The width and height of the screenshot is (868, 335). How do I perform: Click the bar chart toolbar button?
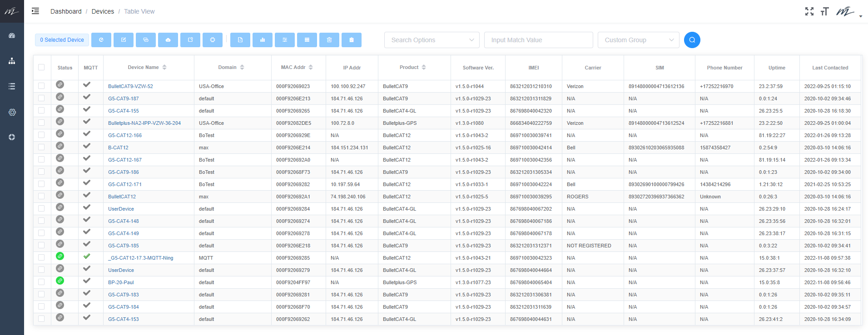tap(263, 40)
